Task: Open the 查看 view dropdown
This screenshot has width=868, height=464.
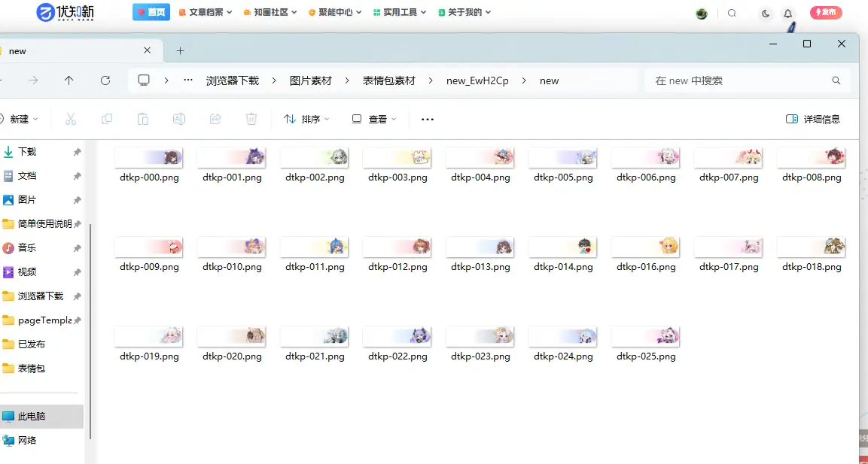Action: pyautogui.click(x=375, y=119)
